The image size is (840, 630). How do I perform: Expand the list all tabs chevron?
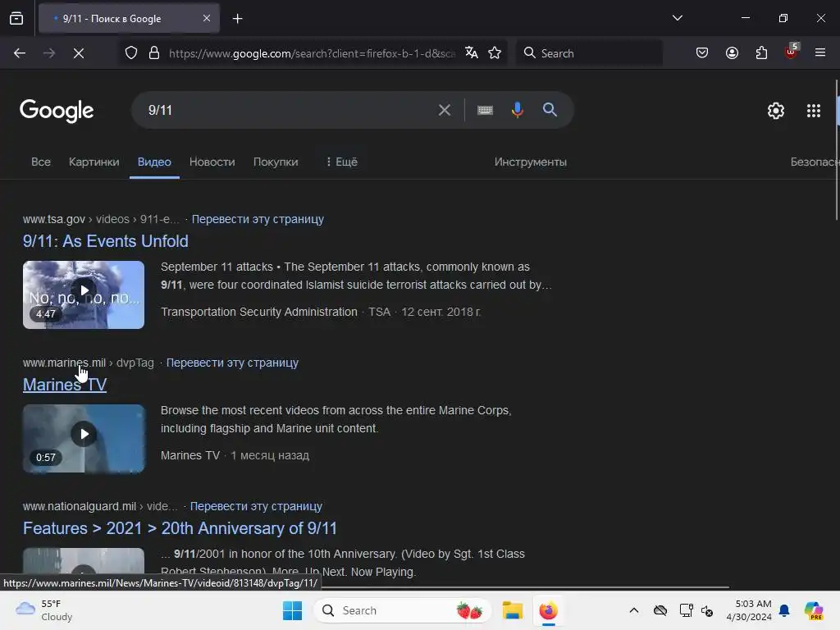(x=677, y=18)
